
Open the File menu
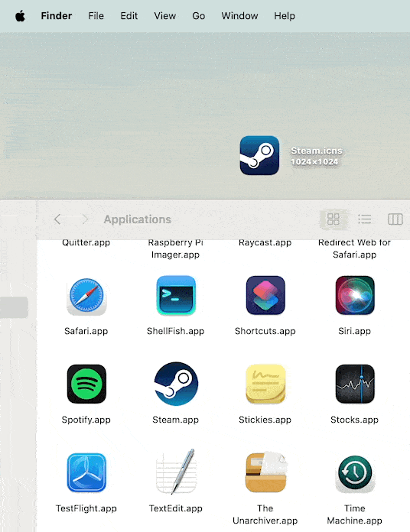coord(96,16)
